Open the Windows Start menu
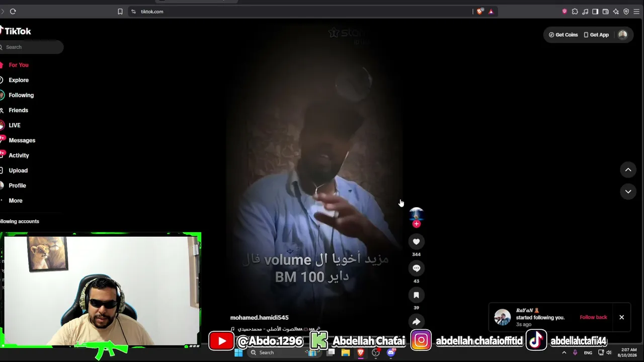Screen dimensions: 644x362 coord(238,353)
